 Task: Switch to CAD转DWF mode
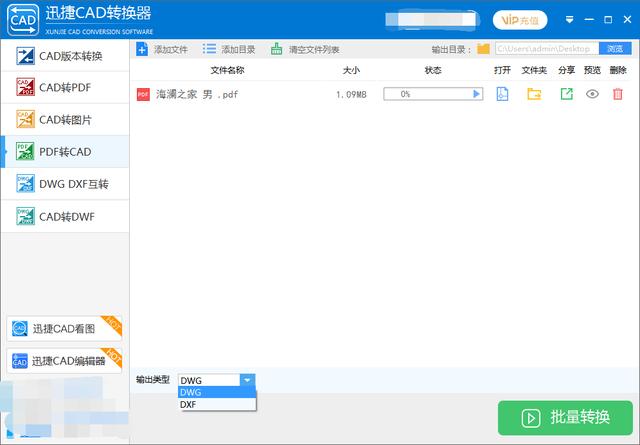coord(65,216)
